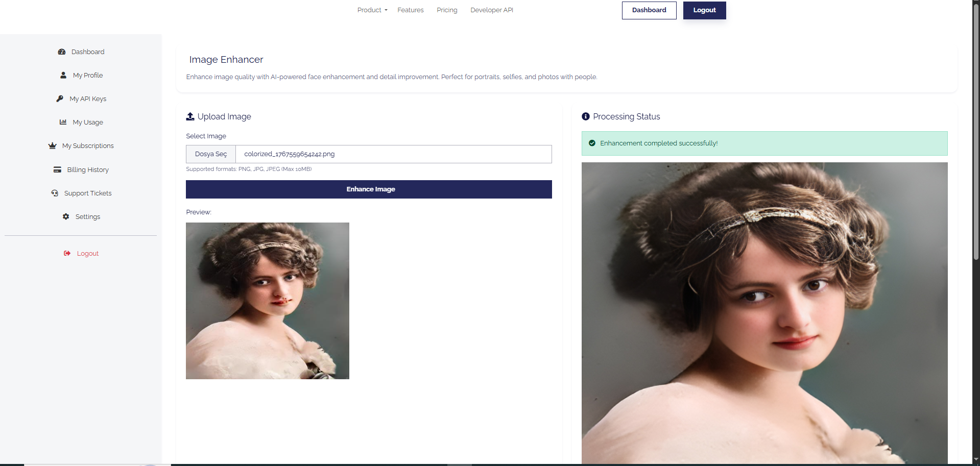Image resolution: width=980 pixels, height=466 pixels.
Task: Click the selected file name field
Action: coord(394,154)
